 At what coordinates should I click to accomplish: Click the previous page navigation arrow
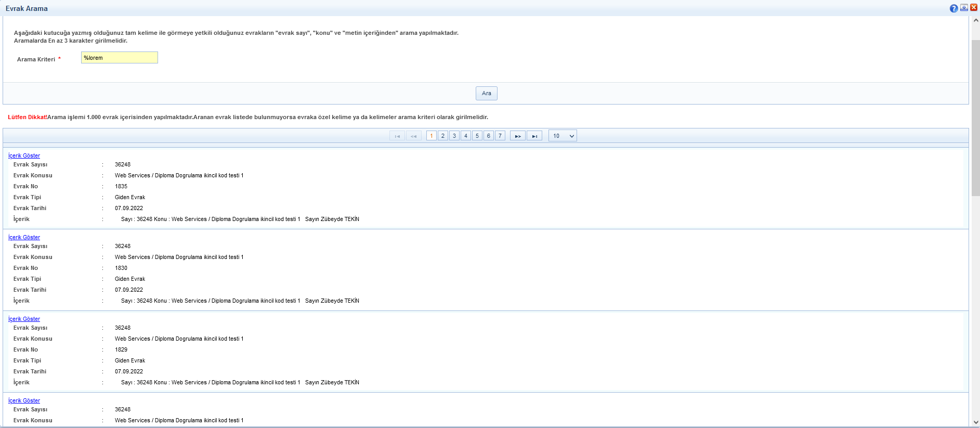[413, 136]
